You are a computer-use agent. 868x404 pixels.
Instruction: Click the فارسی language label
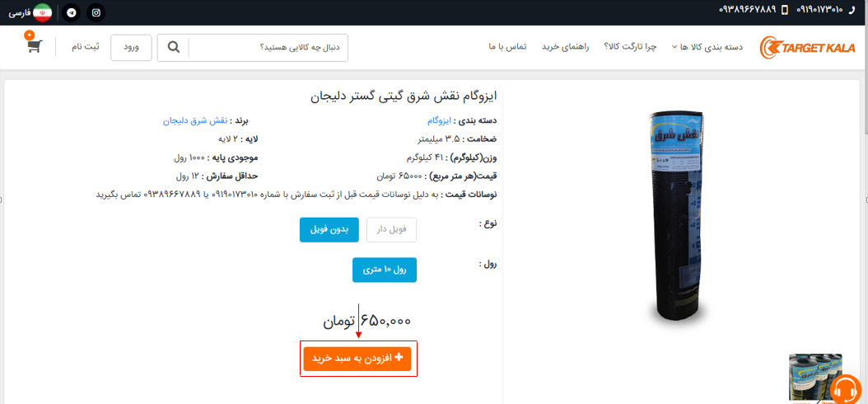click(x=20, y=12)
